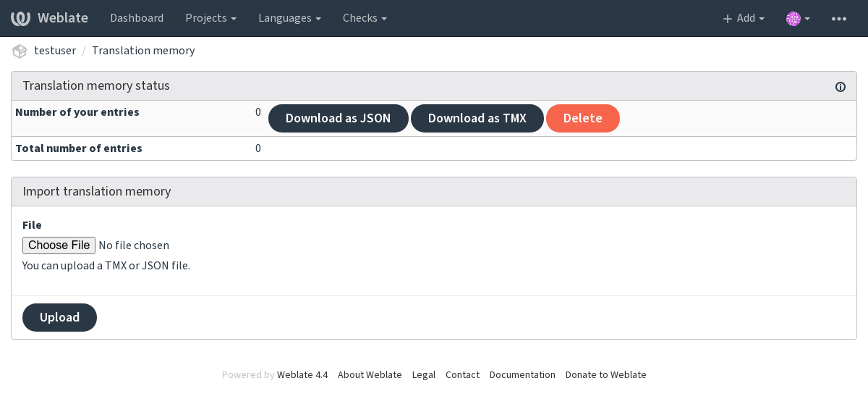
Task: Open Legal footer link
Action: (x=424, y=375)
